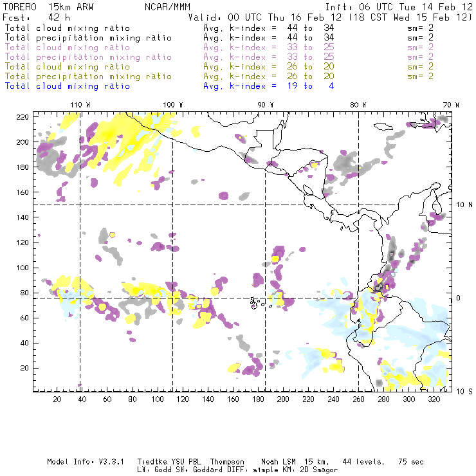Click the 70 W longitude label
Viewport: 476px width, 476px height.
[x=452, y=104]
